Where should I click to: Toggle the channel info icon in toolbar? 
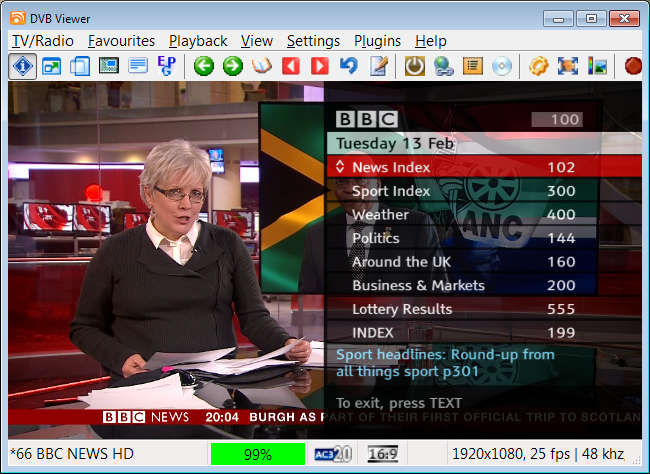pyautogui.click(x=23, y=66)
